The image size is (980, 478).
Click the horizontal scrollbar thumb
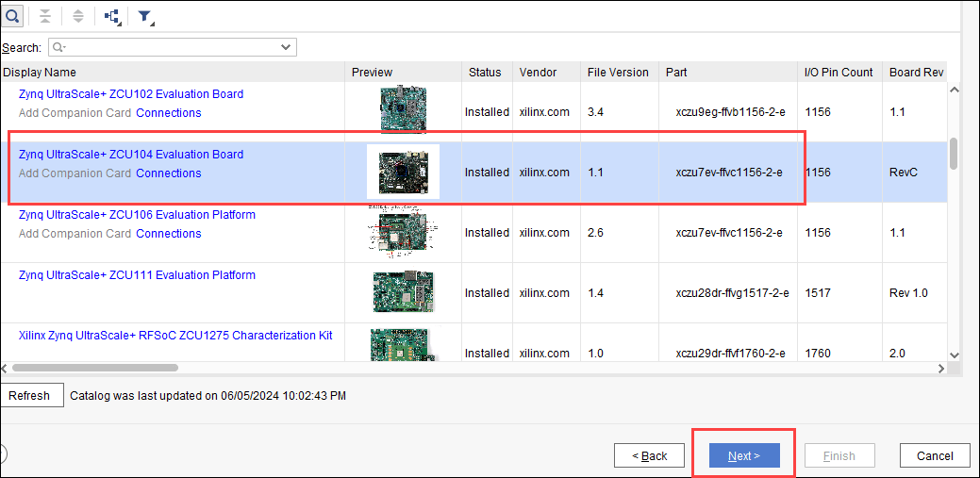coord(95,368)
